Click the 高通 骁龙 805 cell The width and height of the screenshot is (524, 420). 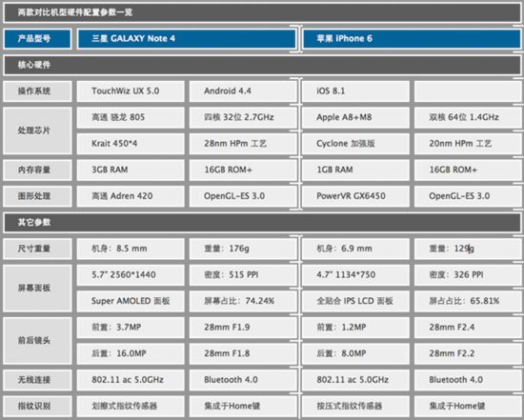click(131, 117)
